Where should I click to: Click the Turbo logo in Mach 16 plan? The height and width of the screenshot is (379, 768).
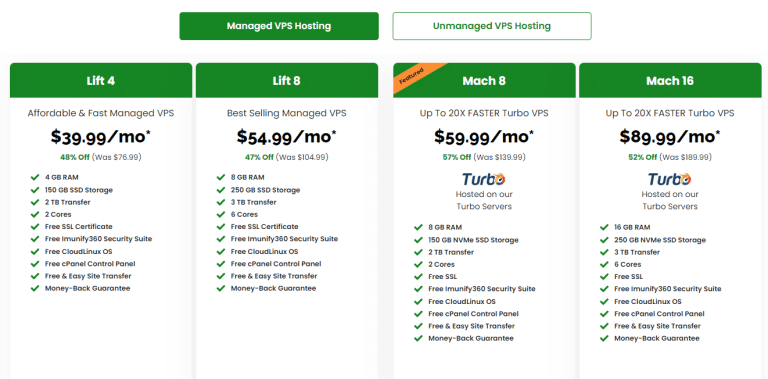(670, 179)
